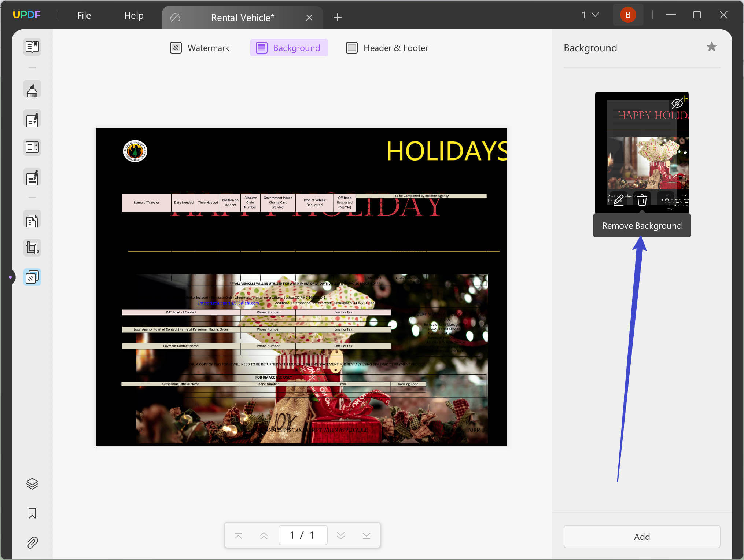Select the Edit PDF tool
This screenshot has width=744, height=560.
point(32,119)
